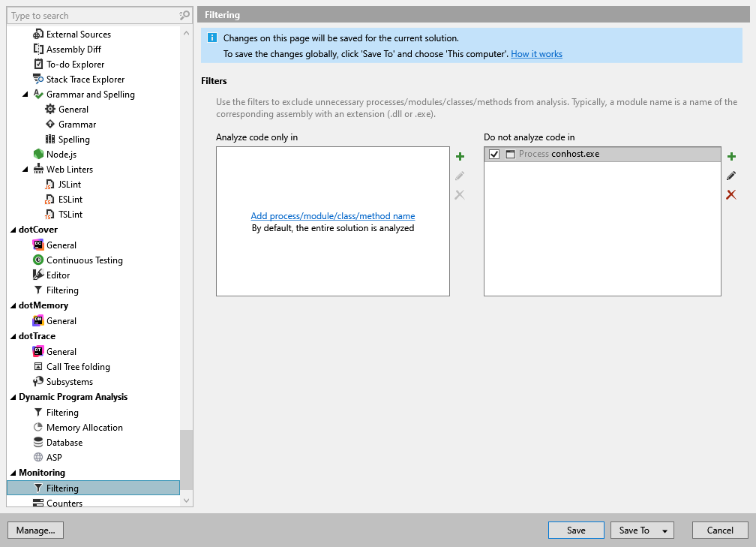Screen dimensions: 756x547
Task: Click the red X to delete the filter
Action: (731, 194)
